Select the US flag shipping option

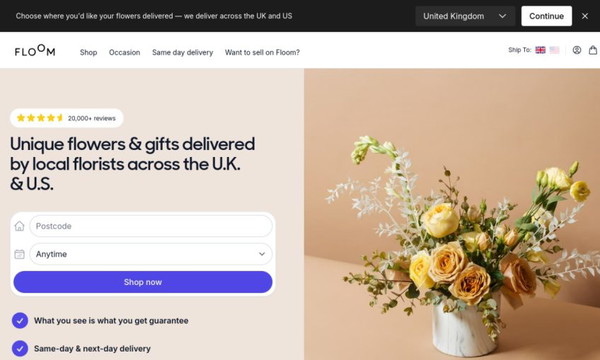point(554,50)
